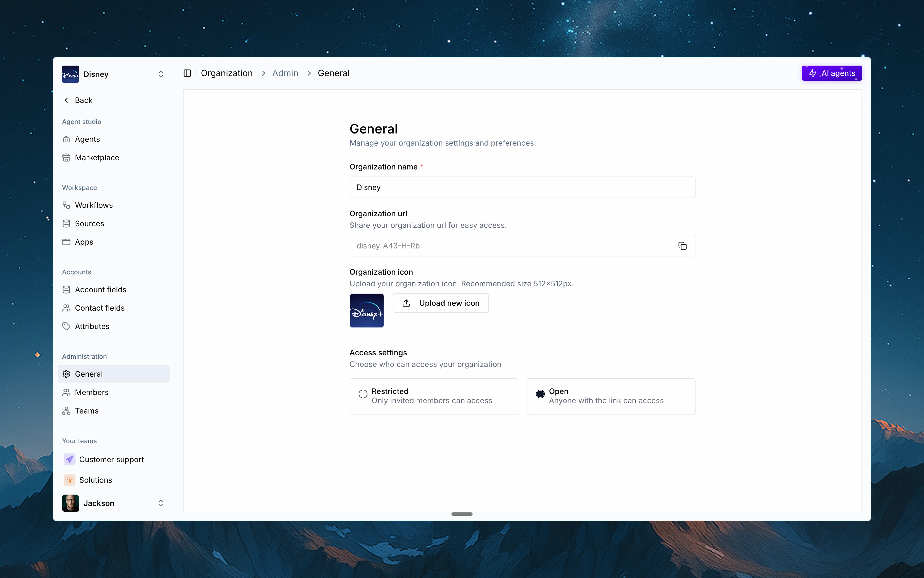Copy the organization url
This screenshot has height=578, width=924.
click(682, 246)
